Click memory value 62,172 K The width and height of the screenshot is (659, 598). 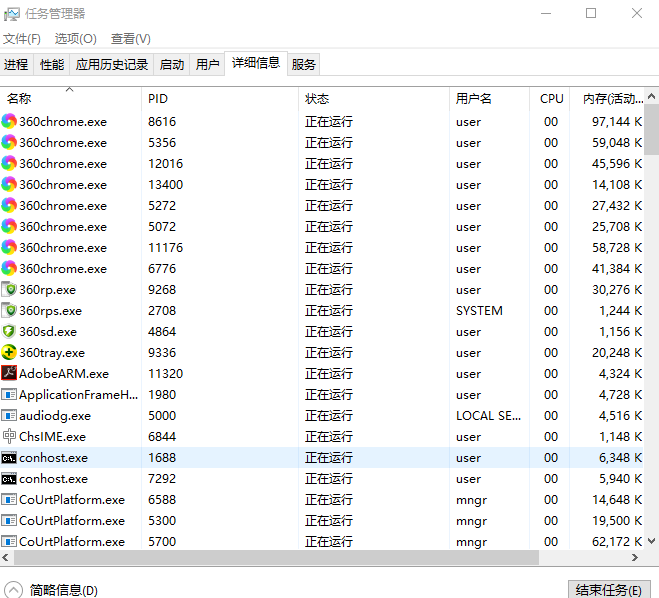(617, 542)
